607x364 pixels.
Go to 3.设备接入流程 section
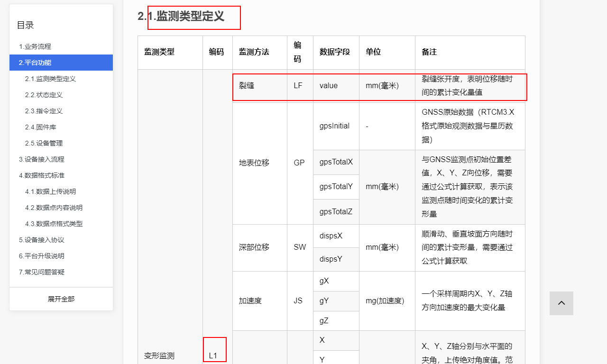tap(42, 159)
